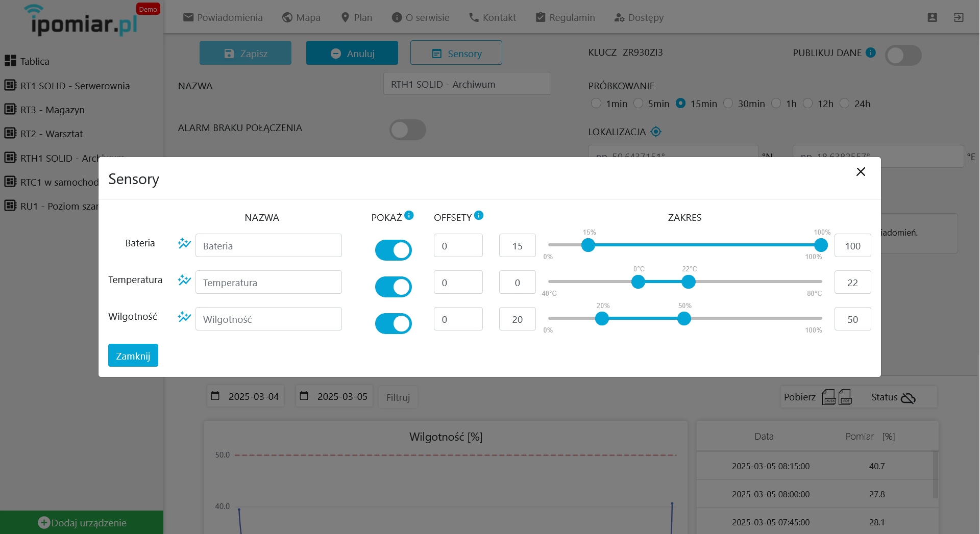Open the Powiadomienia menu item
The width and height of the screenshot is (980, 534).
(223, 17)
